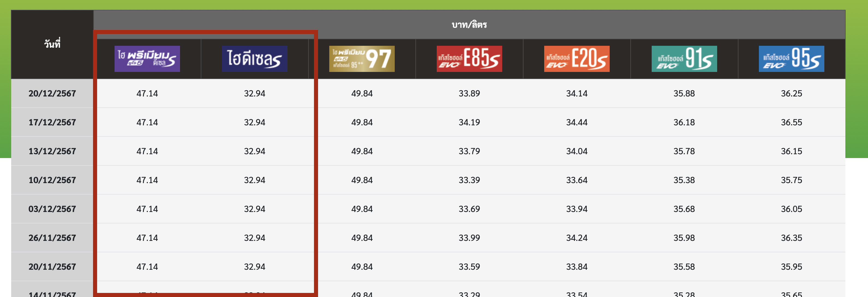868x297 pixels.
Task: Click E85 price 33.99
Action: click(469, 238)
